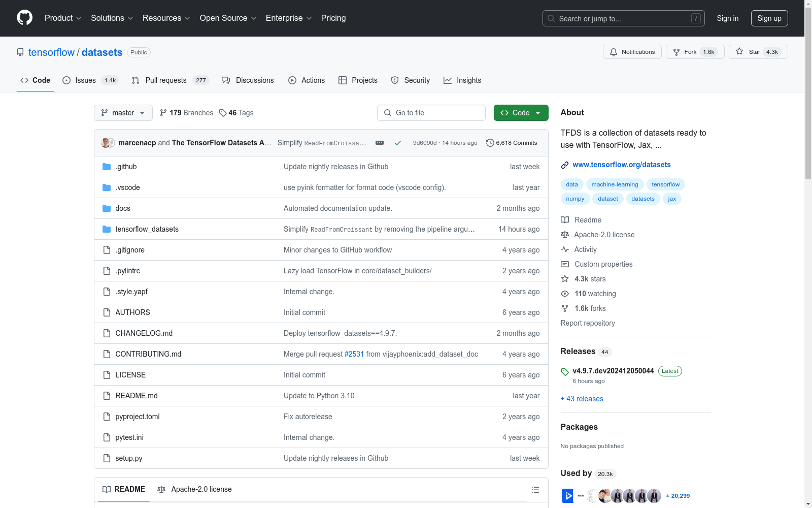Open the Security tab
The height and width of the screenshot is (508, 812).
pyautogui.click(x=411, y=80)
